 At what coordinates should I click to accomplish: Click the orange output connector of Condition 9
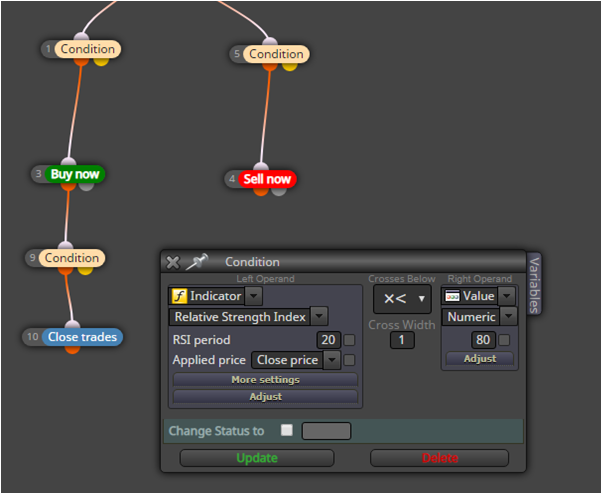pos(66,270)
